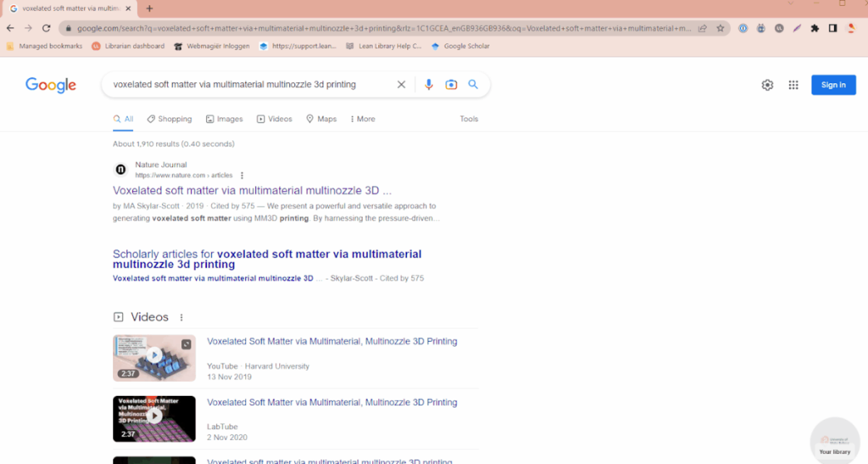Open Google settings gear icon
The height and width of the screenshot is (464, 868).
(x=767, y=85)
